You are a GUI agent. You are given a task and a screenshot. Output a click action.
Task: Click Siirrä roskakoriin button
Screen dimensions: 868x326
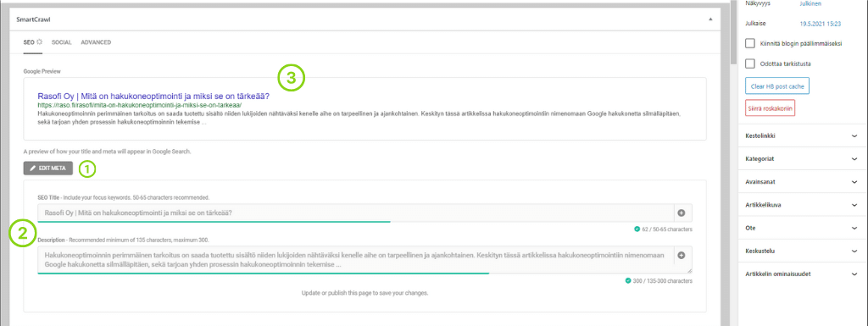pos(771,109)
